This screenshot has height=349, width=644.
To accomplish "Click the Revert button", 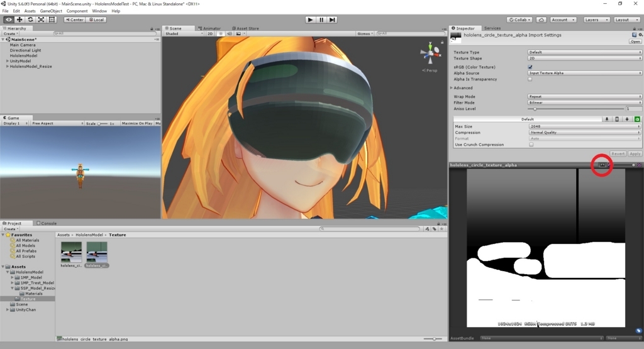I will click(618, 153).
